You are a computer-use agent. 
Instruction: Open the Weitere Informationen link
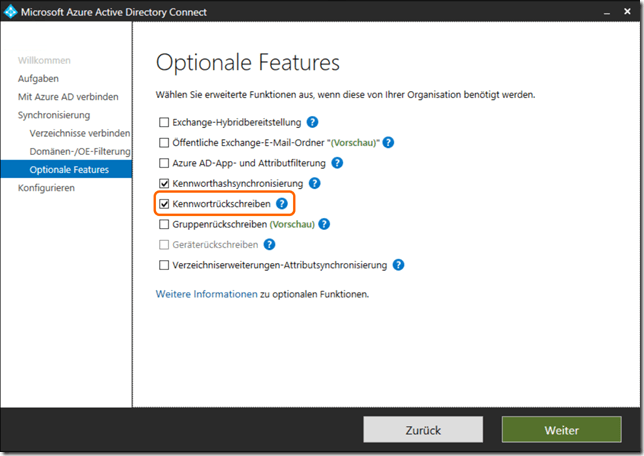pyautogui.click(x=206, y=294)
